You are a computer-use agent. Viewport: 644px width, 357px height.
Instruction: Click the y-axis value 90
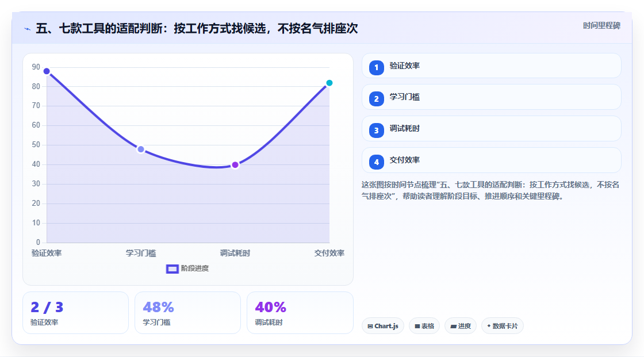coord(36,67)
